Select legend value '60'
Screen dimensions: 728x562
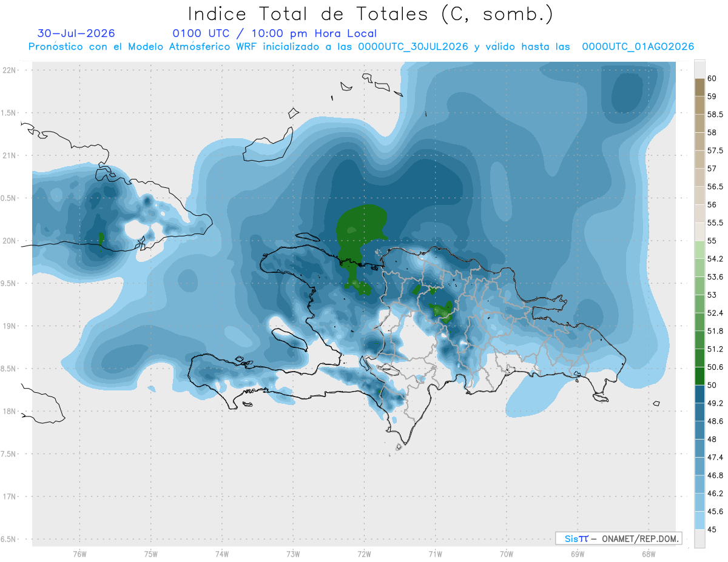[712, 79]
